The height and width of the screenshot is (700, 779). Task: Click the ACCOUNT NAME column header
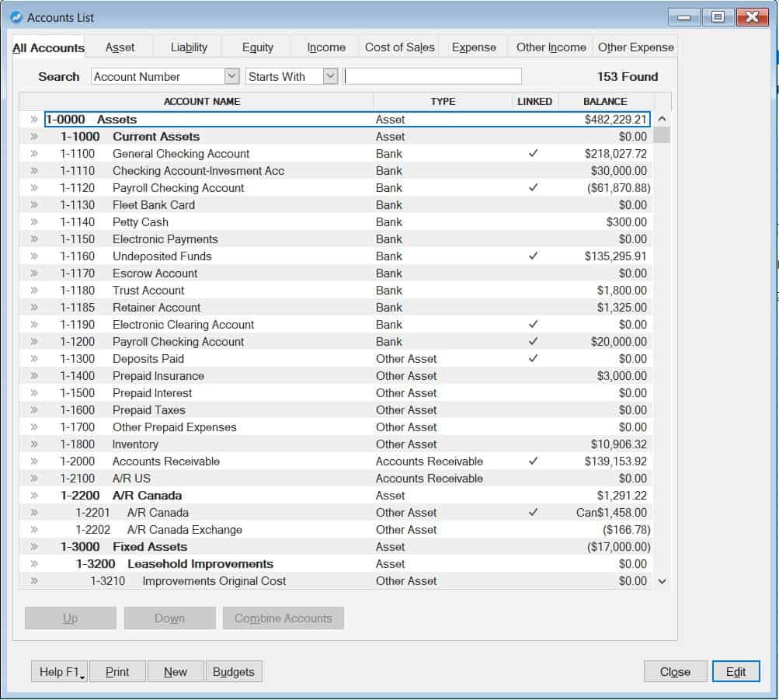pos(202,101)
